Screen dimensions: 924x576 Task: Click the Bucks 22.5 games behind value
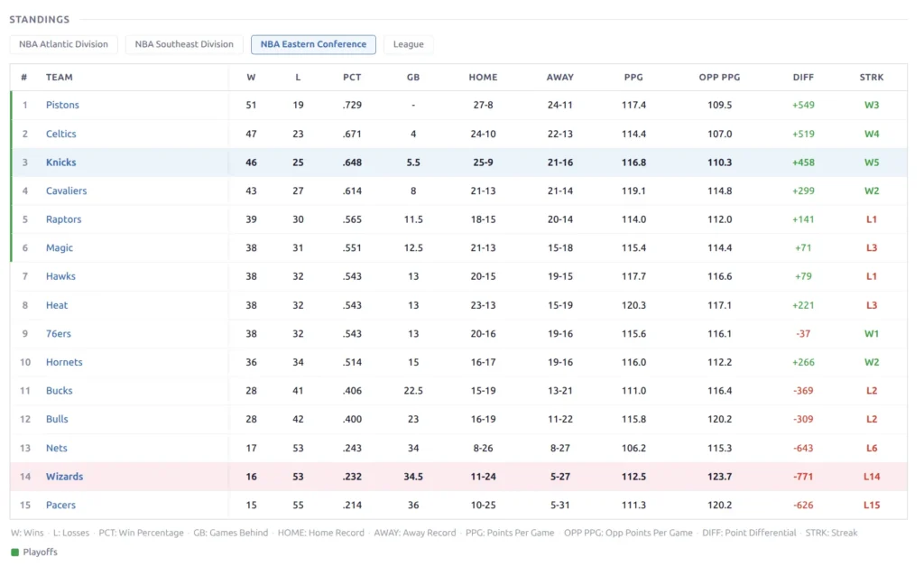[413, 391]
